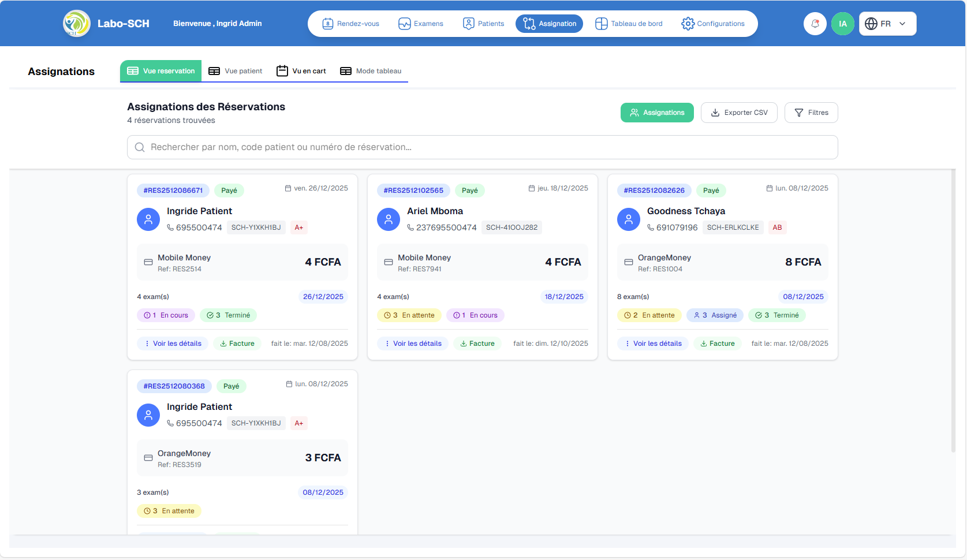Go to Configurations in navigation bar
This screenshot has height=560, width=967.
tap(713, 24)
